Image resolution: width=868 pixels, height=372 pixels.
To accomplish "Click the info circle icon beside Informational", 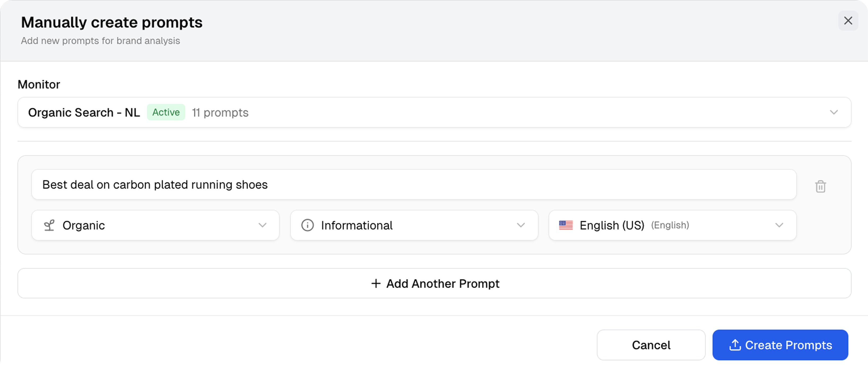I will pyautogui.click(x=307, y=225).
